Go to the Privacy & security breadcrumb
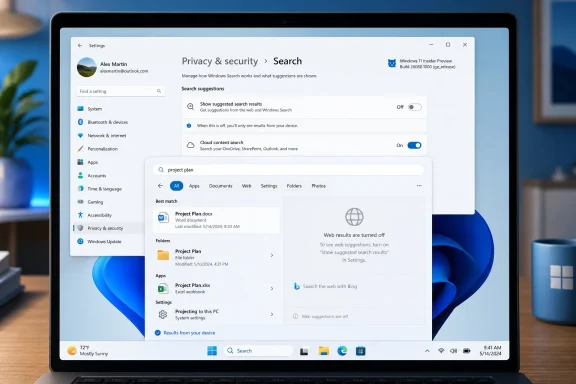This screenshot has width=576, height=384. click(x=220, y=61)
